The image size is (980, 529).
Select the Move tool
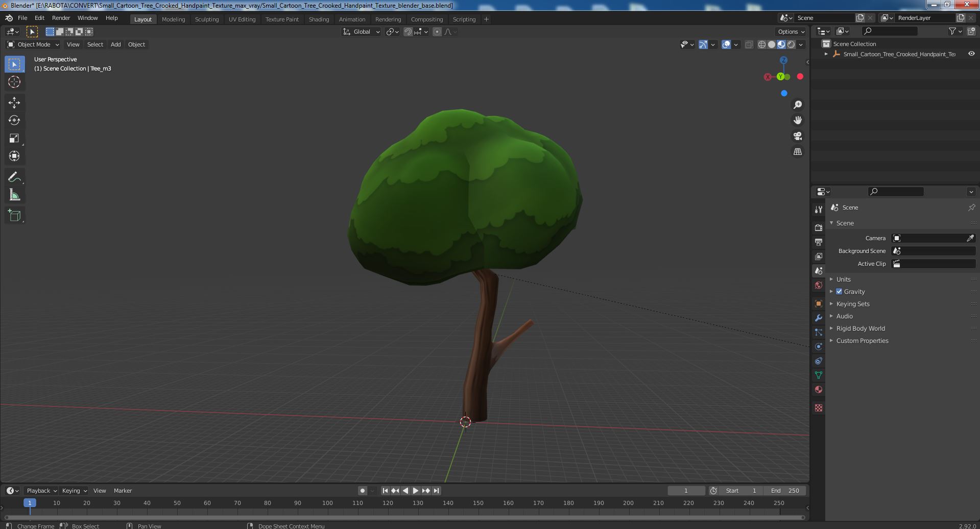tap(14, 103)
